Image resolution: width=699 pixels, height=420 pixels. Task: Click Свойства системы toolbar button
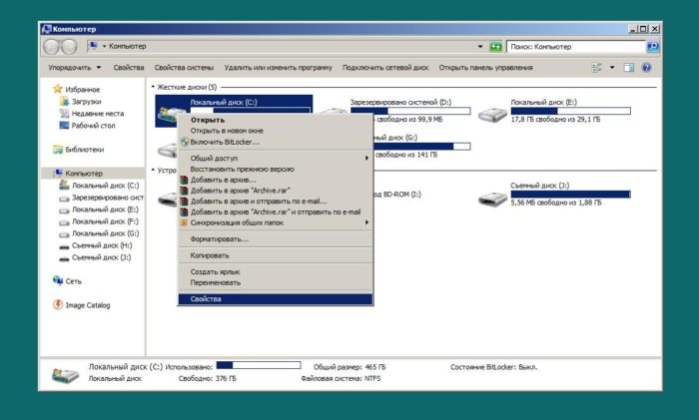(x=184, y=68)
